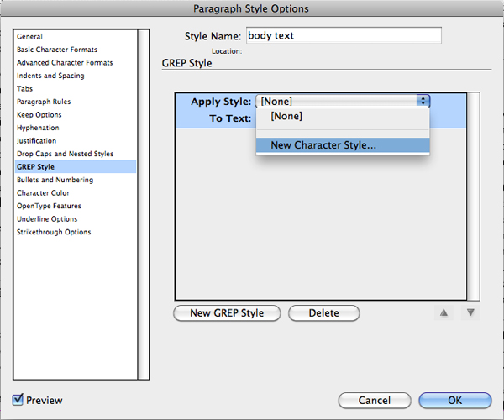Screen dimensions: 504x420
Task: Select the GREP Style category
Action: pyautogui.click(x=76, y=167)
